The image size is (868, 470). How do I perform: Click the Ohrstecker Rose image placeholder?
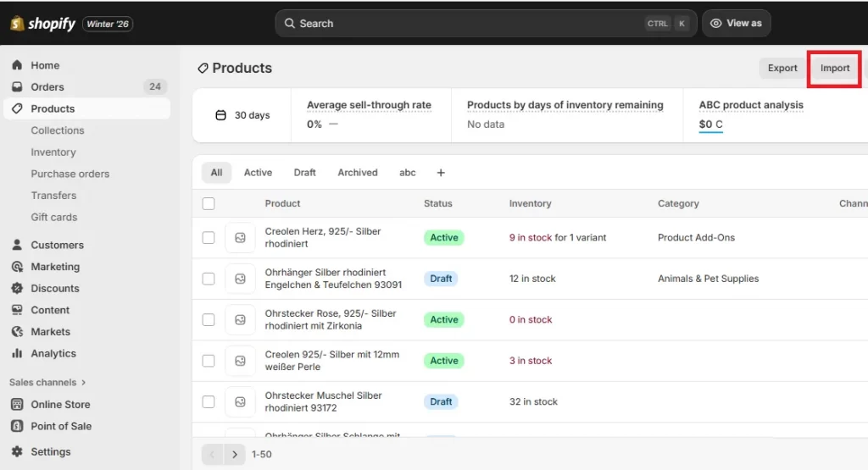coord(240,319)
